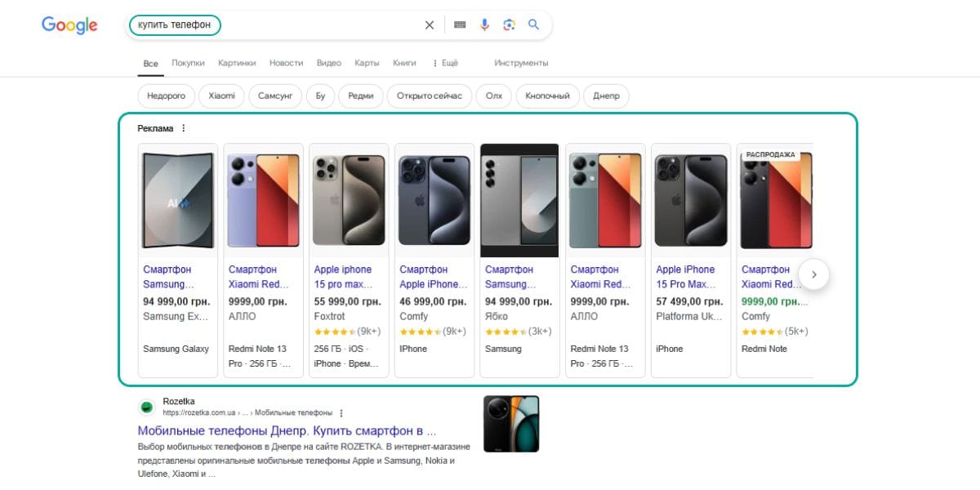Screen dimensions: 980x490
Task: Click the 'РАСПРОДАЖА' badge on last ad
Action: [x=770, y=154]
